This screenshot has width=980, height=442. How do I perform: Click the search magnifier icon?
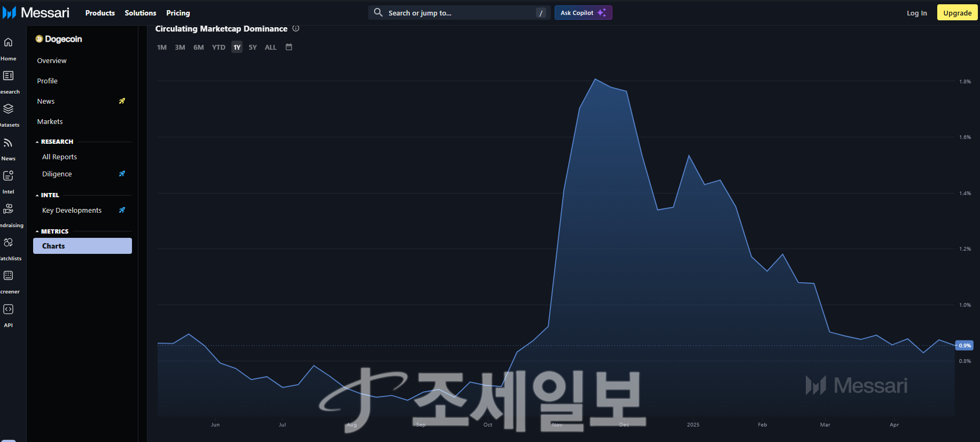click(378, 12)
